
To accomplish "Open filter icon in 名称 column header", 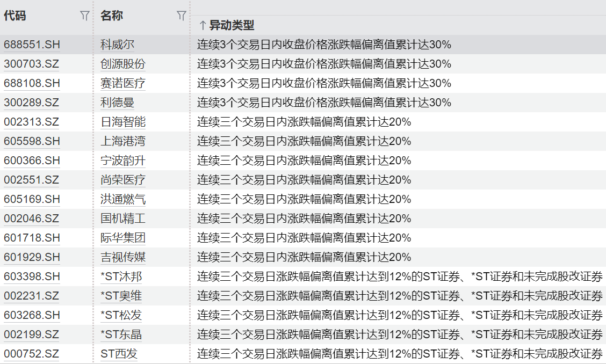I will [182, 16].
